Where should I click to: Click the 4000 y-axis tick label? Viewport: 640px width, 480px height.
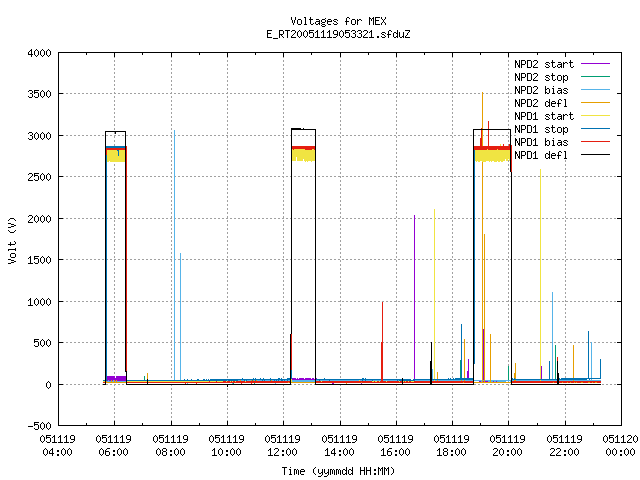40,53
